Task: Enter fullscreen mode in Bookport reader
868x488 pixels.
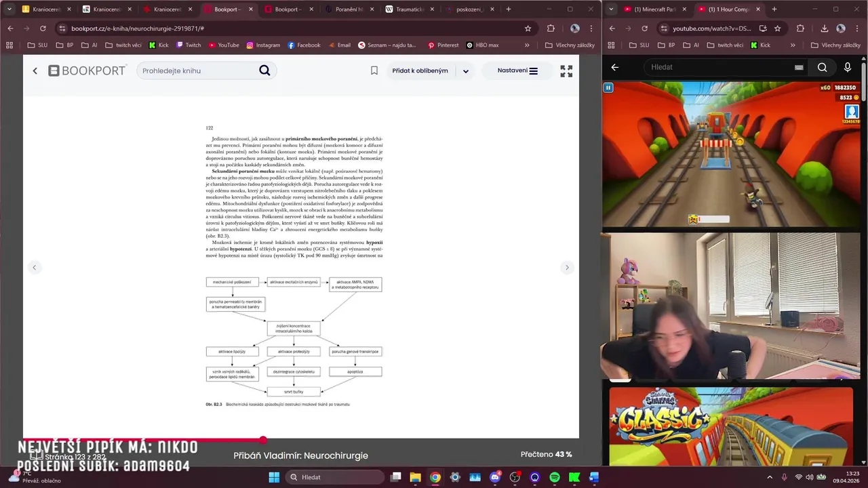Action: 566,71
